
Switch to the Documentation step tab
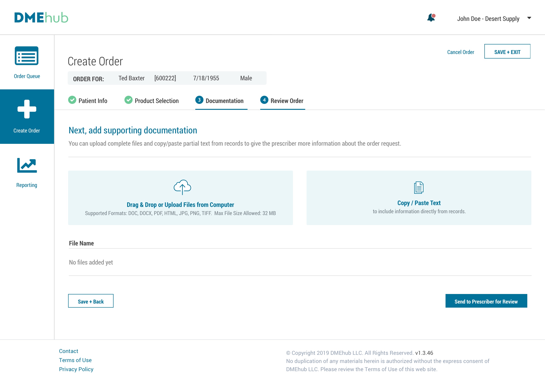pyautogui.click(x=224, y=101)
